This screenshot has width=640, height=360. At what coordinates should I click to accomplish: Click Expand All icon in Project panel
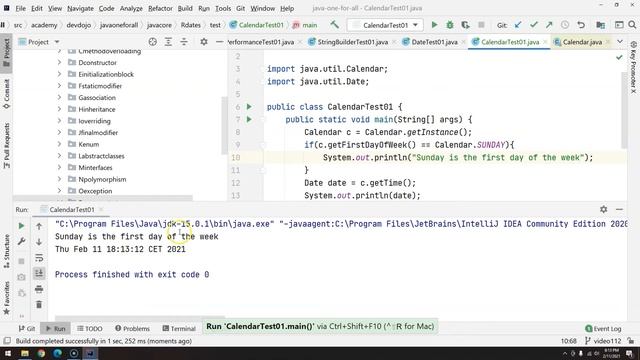coord(168,42)
